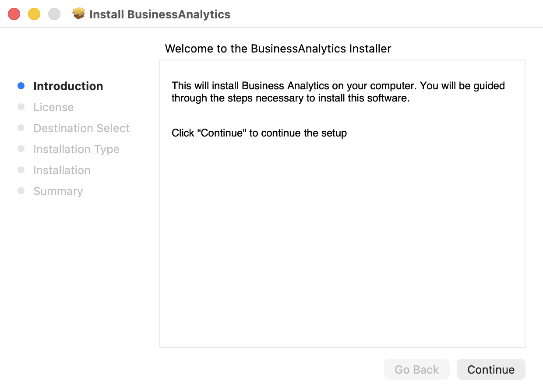Jump to the Summary step
This screenshot has height=392, width=543.
pos(58,191)
